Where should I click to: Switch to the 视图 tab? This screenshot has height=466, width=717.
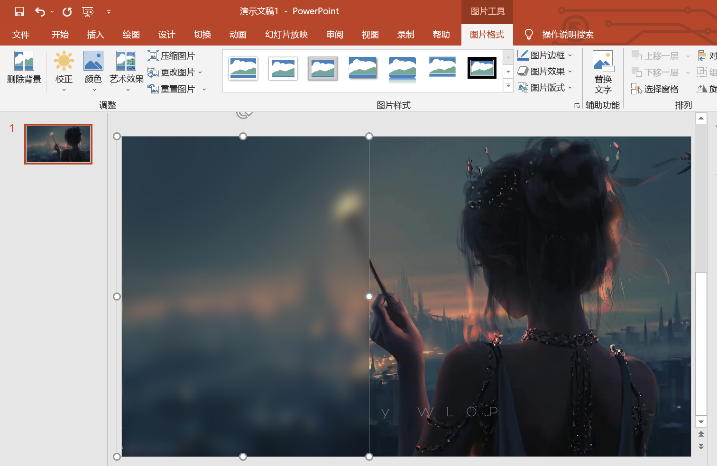pyautogui.click(x=370, y=34)
